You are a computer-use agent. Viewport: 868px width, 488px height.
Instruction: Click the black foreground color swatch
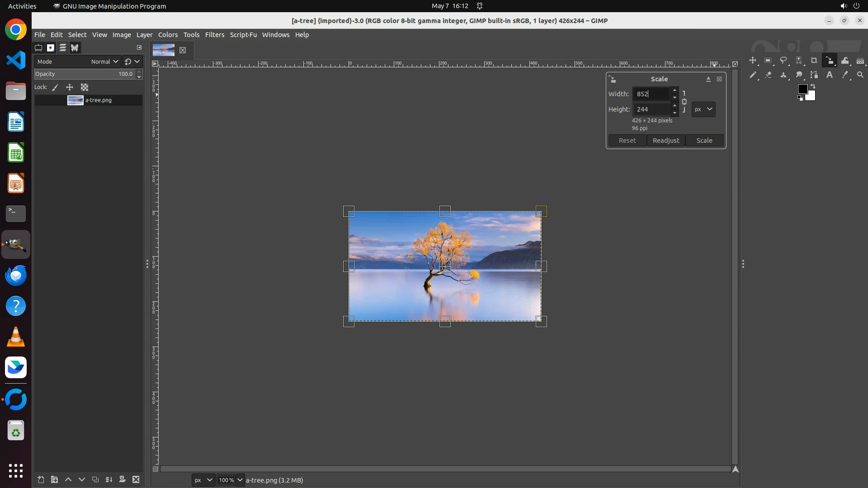click(802, 89)
